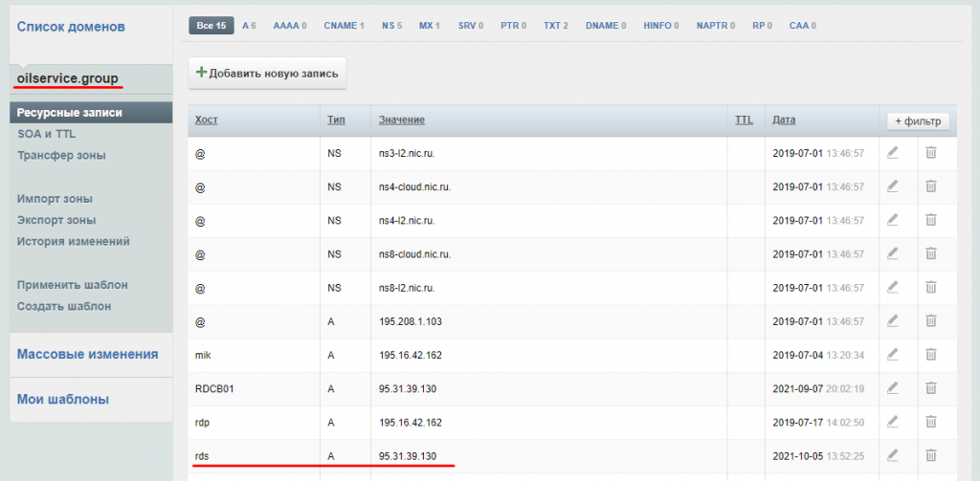Open Ресурсные записи section
This screenshot has width=980, height=481.
tap(91, 113)
